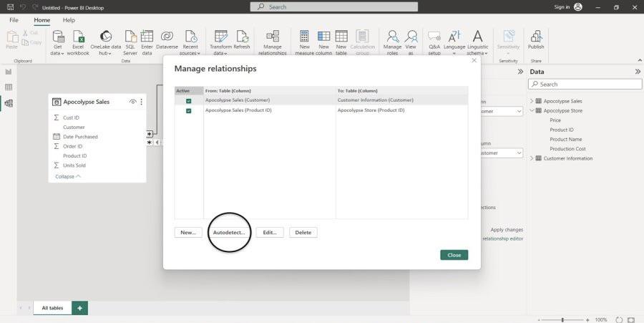Screen dimensions: 644x323
Task: Close the Manage relationships dialog with Close
Action: 454,255
